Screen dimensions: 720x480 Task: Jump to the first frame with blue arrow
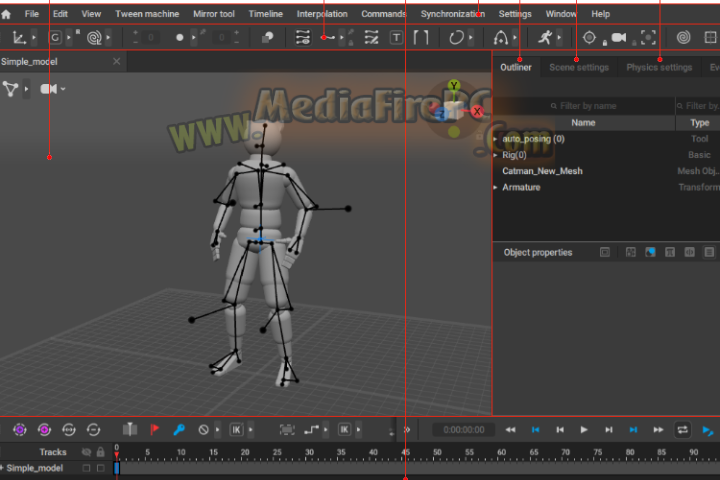click(x=535, y=429)
